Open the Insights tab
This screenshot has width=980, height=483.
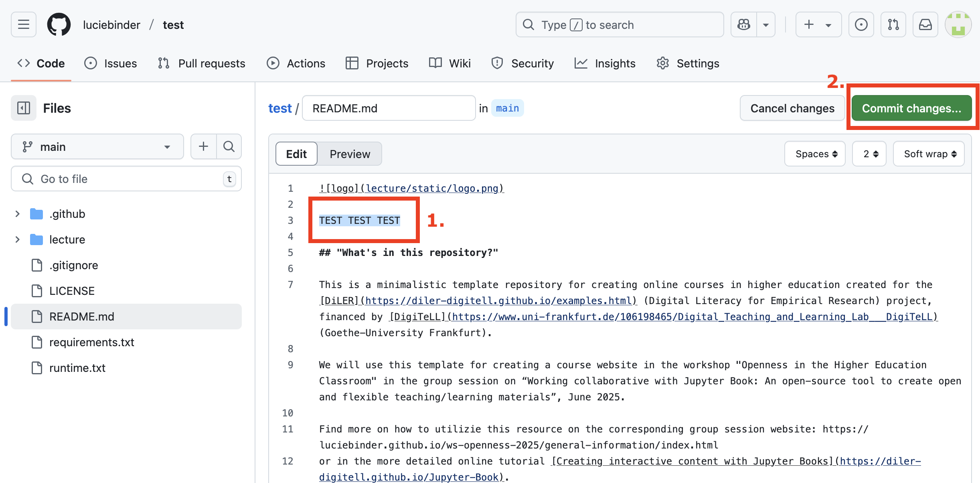pos(605,63)
